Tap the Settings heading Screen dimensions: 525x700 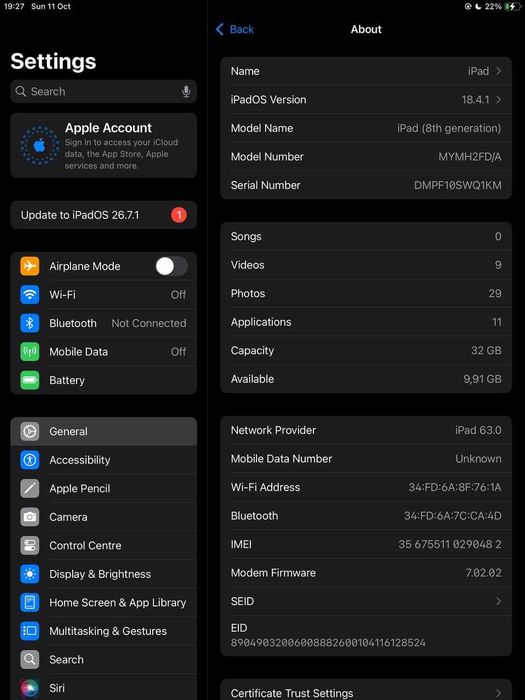pyautogui.click(x=53, y=61)
